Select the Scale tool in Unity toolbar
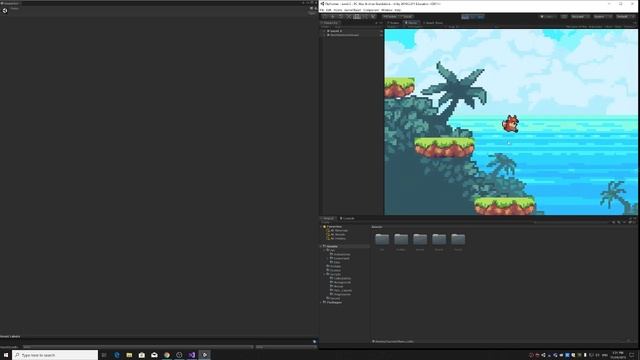The height and width of the screenshot is (360, 640). click(x=349, y=17)
